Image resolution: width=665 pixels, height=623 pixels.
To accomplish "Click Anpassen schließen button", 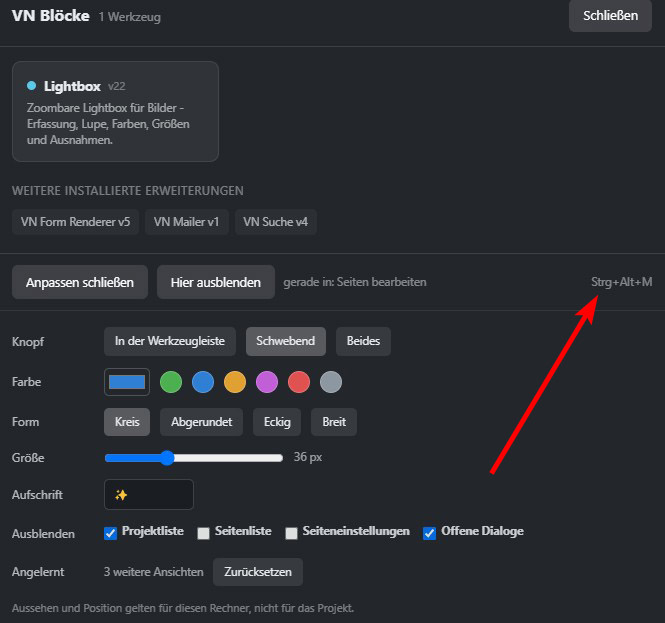I will point(80,282).
